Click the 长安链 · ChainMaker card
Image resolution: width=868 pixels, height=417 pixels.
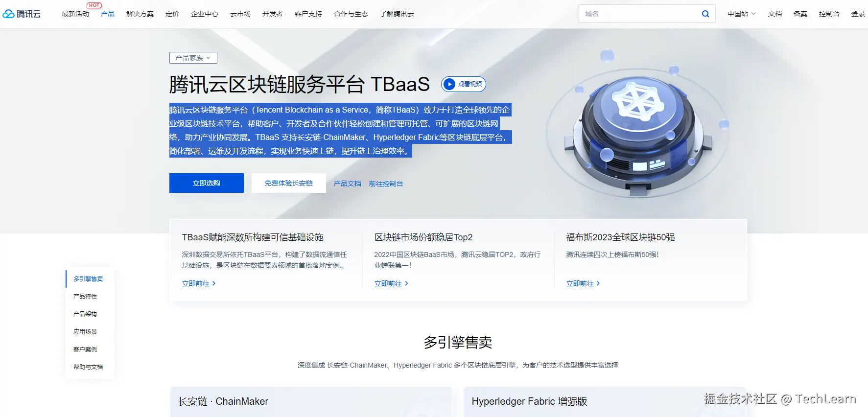click(311, 402)
